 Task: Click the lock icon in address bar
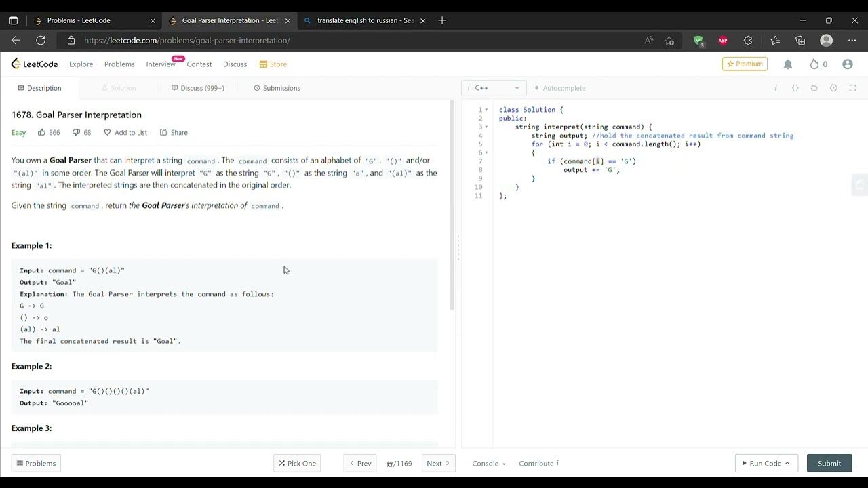point(71,40)
